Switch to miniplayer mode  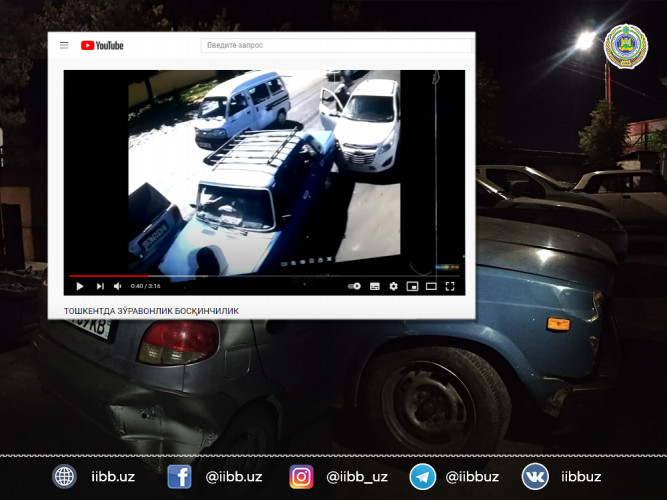coord(412,286)
